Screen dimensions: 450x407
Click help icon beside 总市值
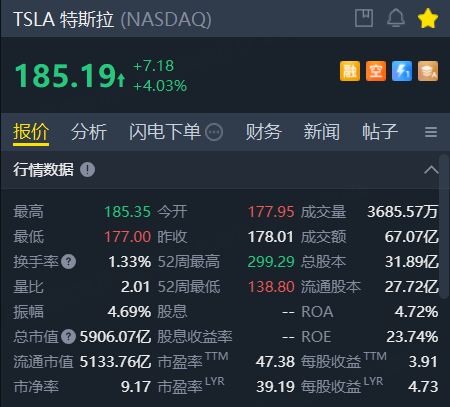[x=69, y=337]
